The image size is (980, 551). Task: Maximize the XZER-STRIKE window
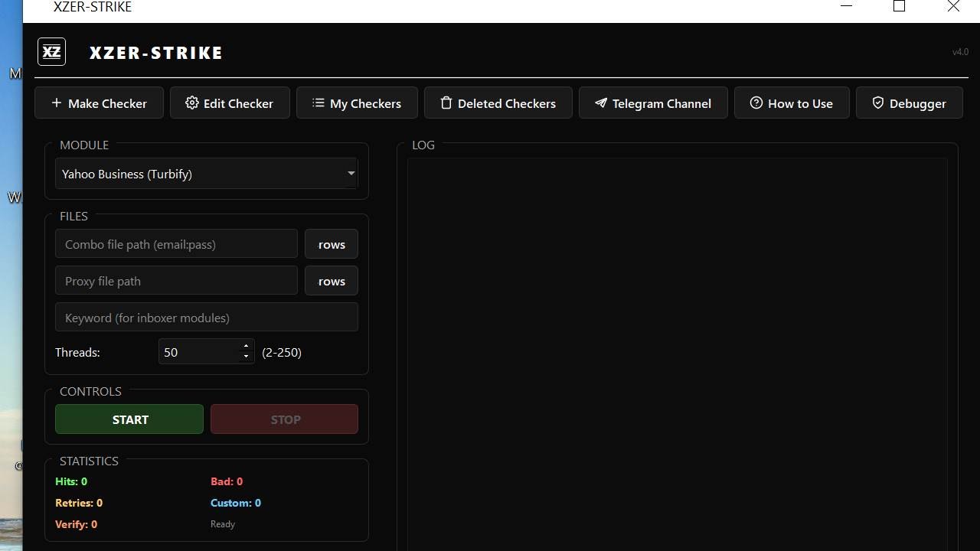(x=900, y=6)
